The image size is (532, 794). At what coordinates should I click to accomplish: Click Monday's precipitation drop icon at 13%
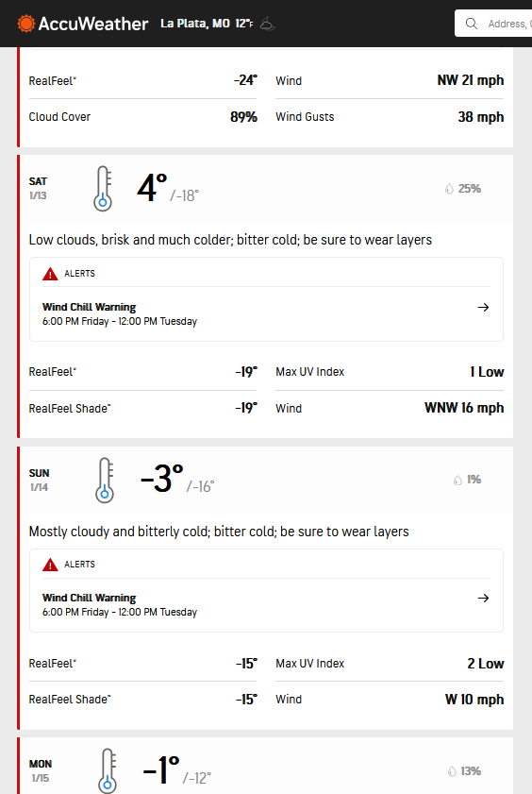(x=452, y=771)
